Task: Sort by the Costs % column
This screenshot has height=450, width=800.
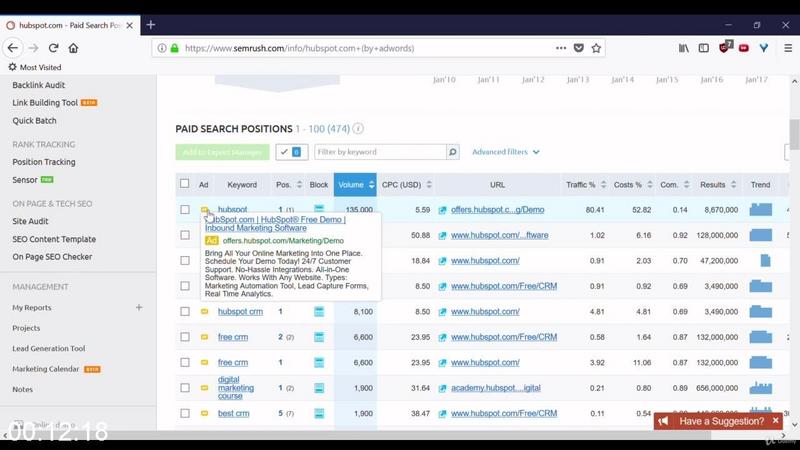Action: [633, 185]
